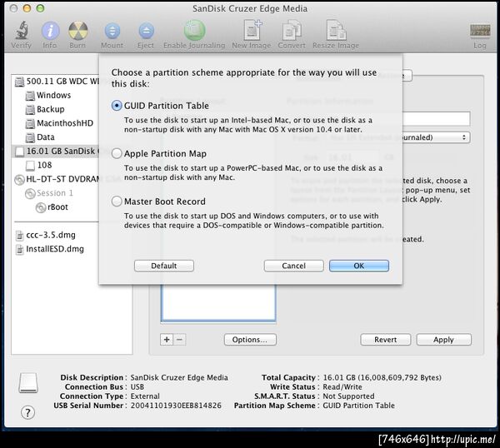The width and height of the screenshot is (500, 448).
Task: Select GUID Partition Table radio button
Action: [x=117, y=106]
